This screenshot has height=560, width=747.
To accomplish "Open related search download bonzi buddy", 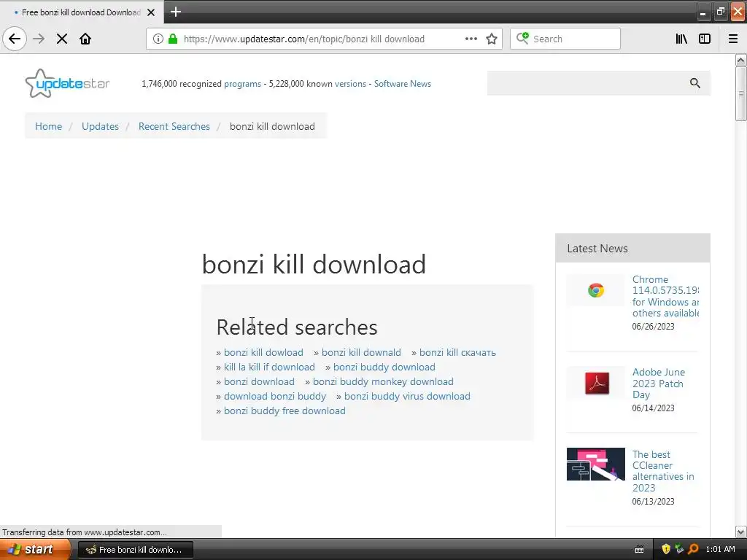I will 275,396.
